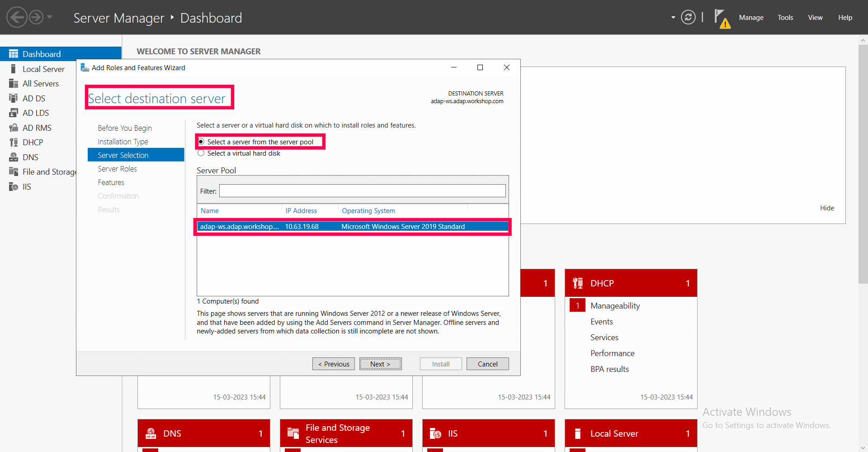Click the All Servers sidebar icon
868x452 pixels.
14,83
